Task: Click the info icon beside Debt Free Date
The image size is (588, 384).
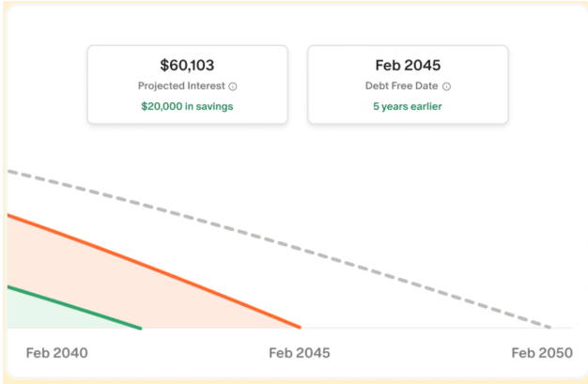Action: pyautogui.click(x=446, y=86)
